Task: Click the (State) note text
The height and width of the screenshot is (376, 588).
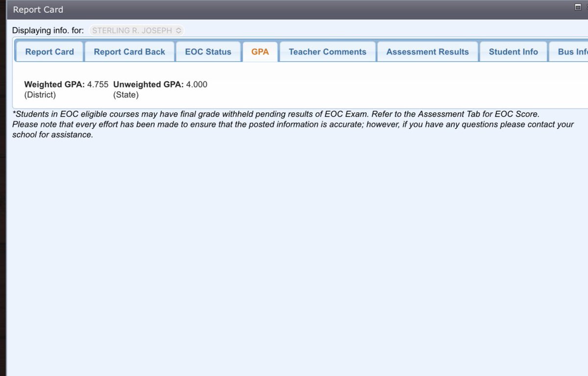Action: [x=126, y=95]
